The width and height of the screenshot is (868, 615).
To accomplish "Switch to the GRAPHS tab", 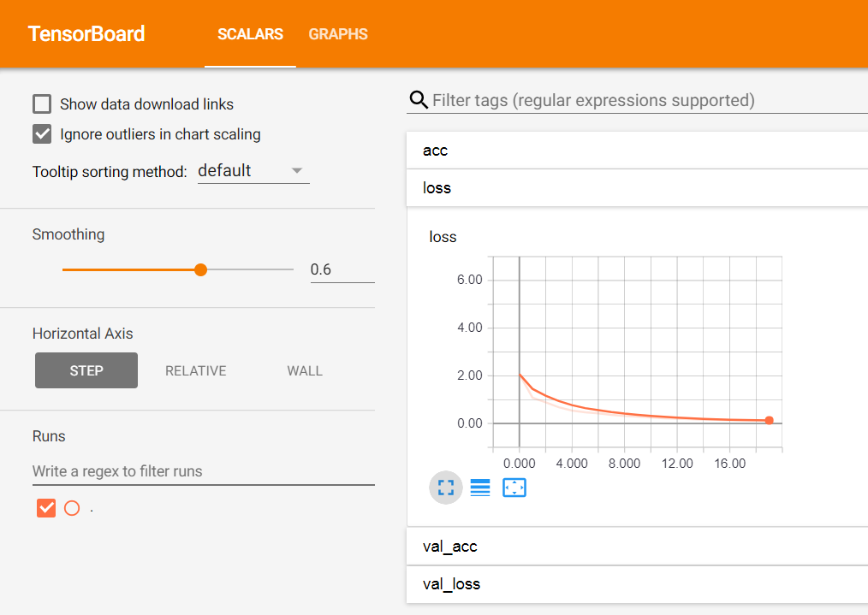I will tap(337, 34).
